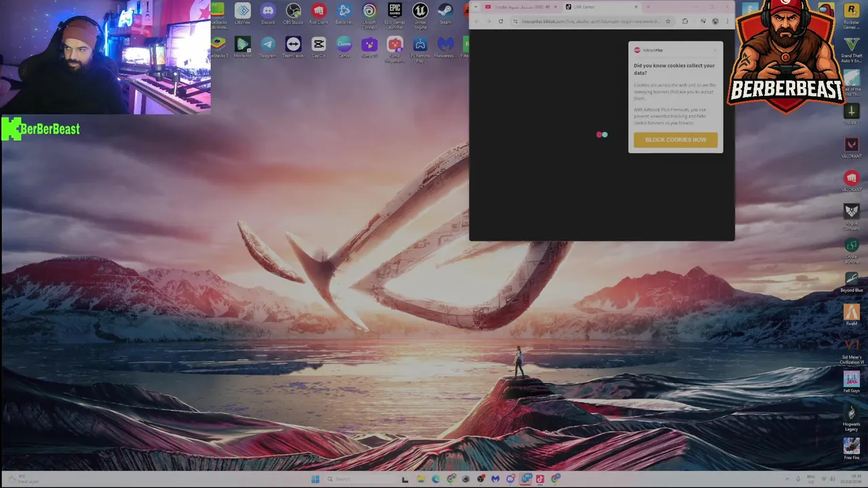Screen dimensions: 868x488
Task: Launch the FiveM desktop shortcut
Action: pyautogui.click(x=851, y=314)
